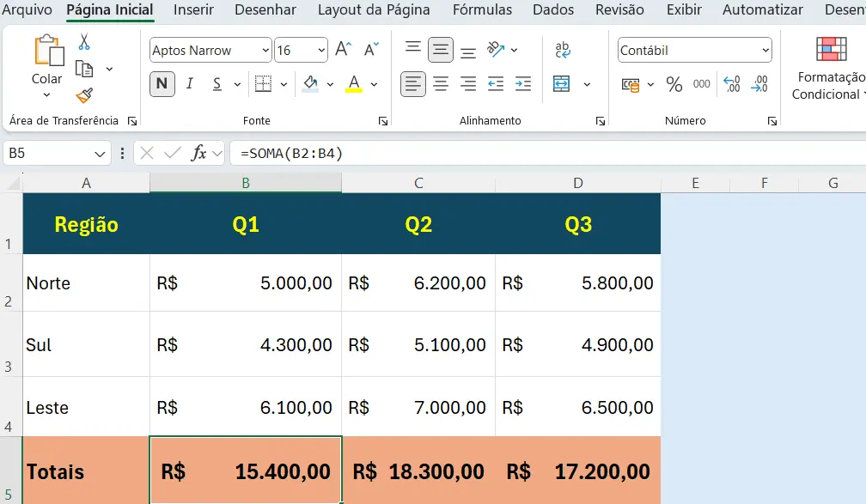Viewport: 866px width, 504px height.
Task: Open the Inserir ribbon tab
Action: point(193,10)
